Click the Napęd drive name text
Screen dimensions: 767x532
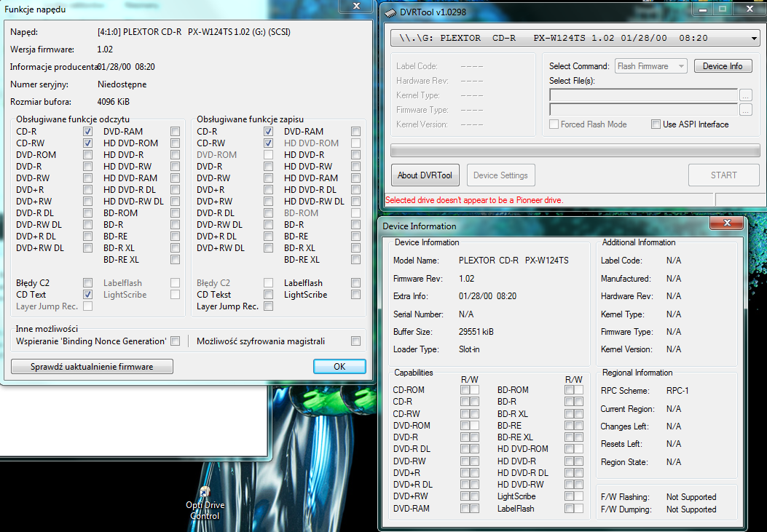(194, 32)
